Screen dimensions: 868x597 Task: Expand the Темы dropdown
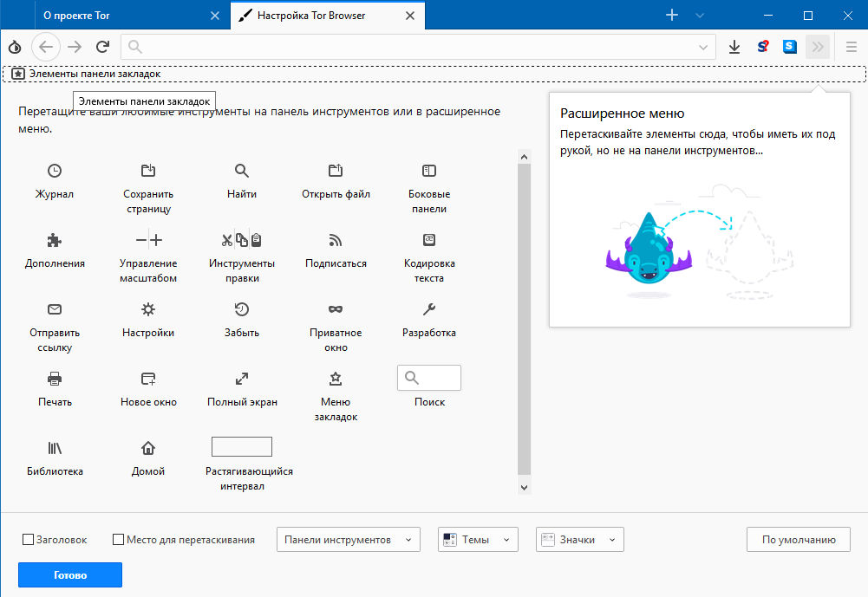(478, 540)
